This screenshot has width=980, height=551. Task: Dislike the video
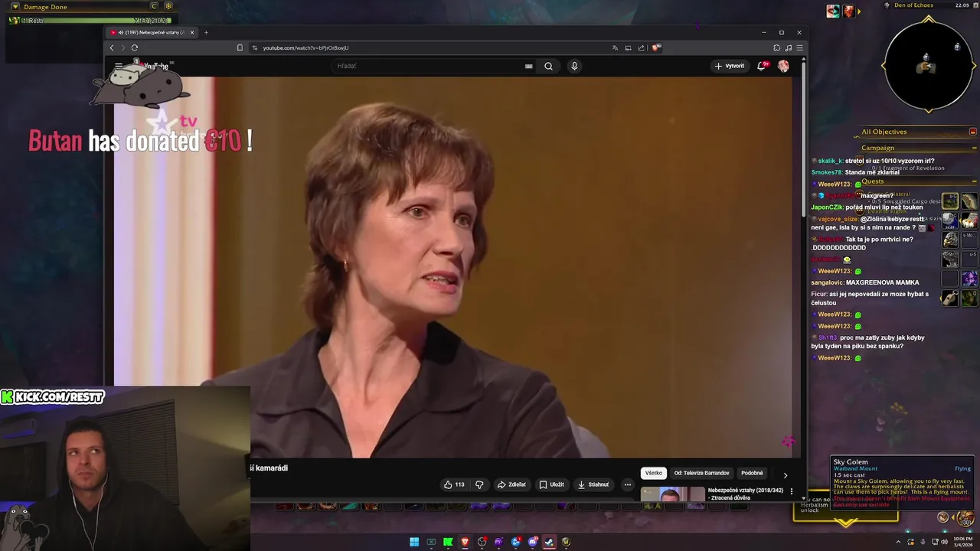pyautogui.click(x=479, y=484)
